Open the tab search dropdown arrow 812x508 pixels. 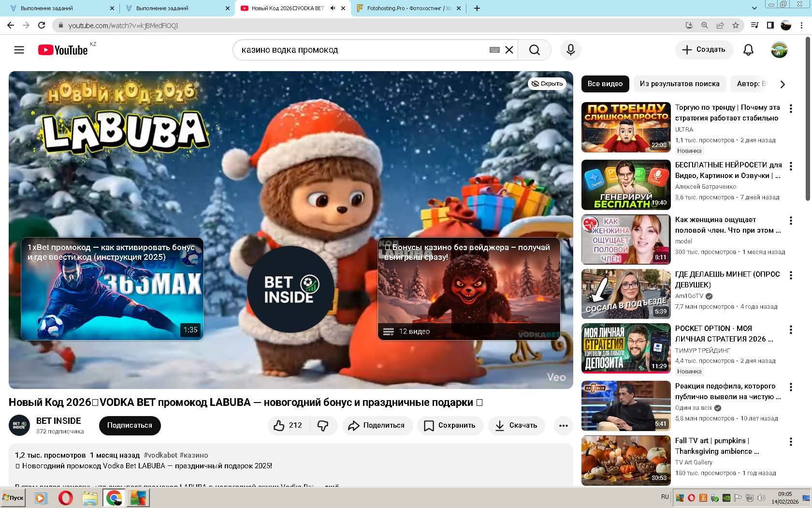pos(754,8)
